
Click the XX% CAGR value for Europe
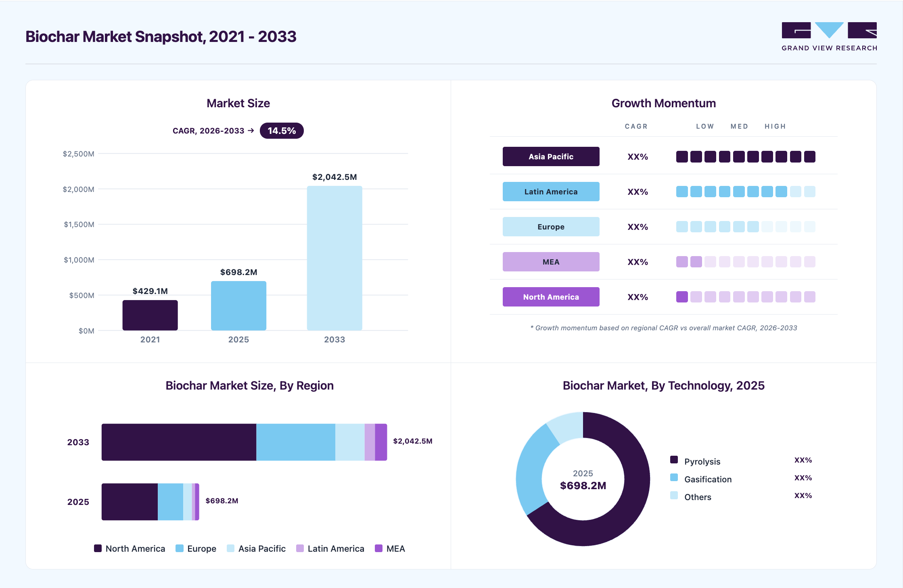pos(638,227)
